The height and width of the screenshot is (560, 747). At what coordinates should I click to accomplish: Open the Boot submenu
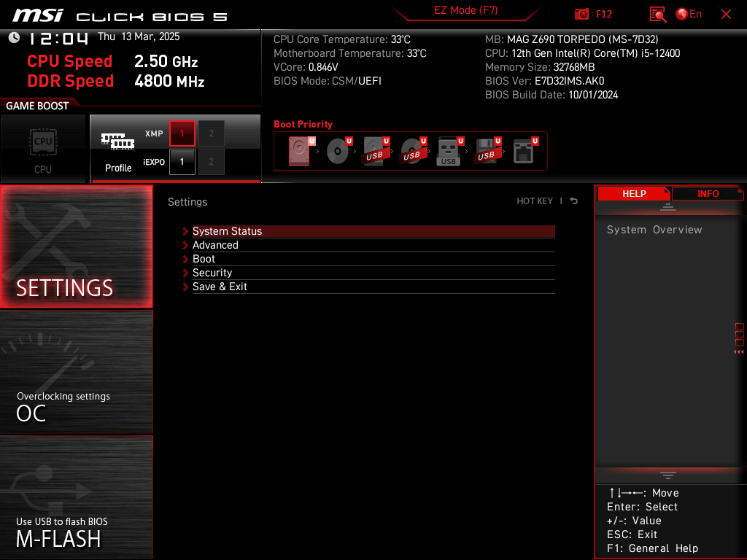[373, 259]
